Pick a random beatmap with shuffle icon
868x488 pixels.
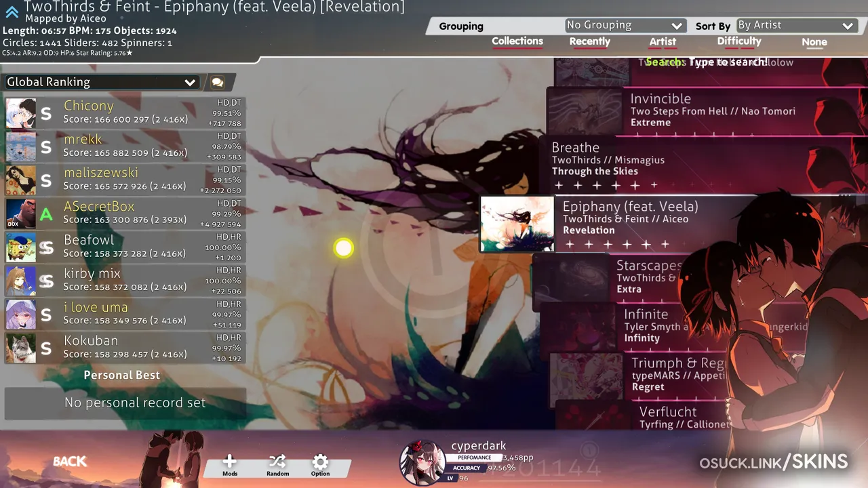point(277,462)
